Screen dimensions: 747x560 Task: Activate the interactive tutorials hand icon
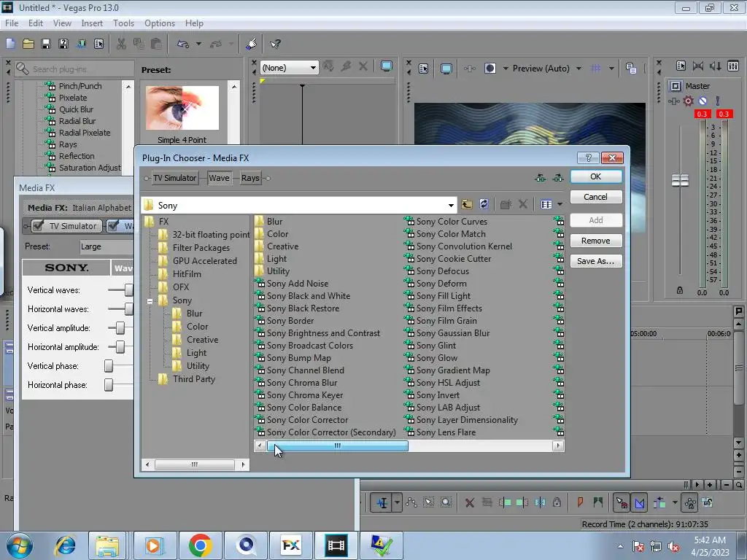[x=251, y=44]
